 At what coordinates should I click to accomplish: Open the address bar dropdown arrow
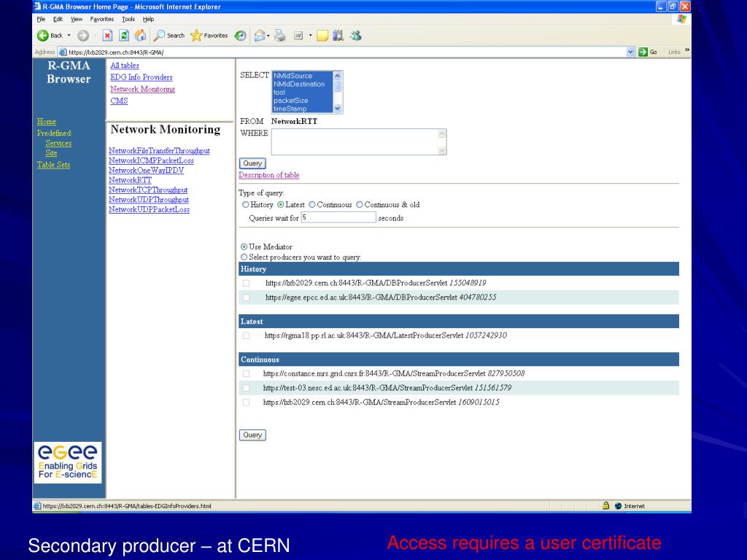tap(631, 52)
